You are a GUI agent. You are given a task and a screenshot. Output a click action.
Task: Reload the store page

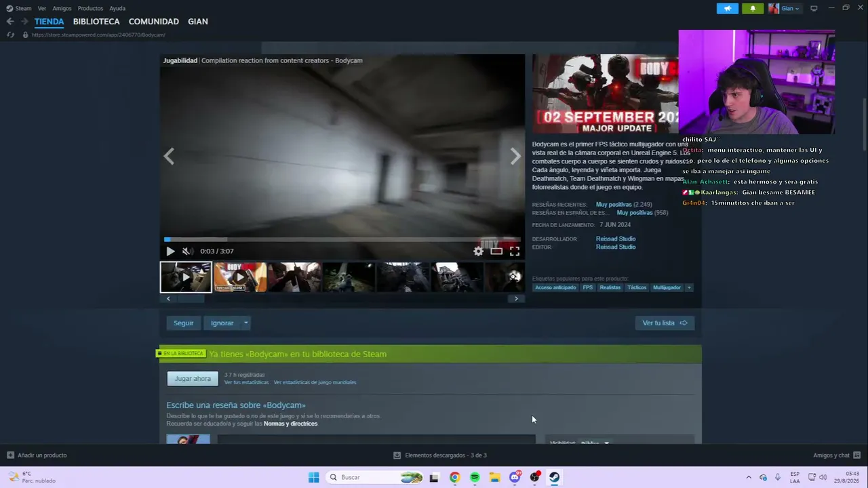(x=10, y=35)
